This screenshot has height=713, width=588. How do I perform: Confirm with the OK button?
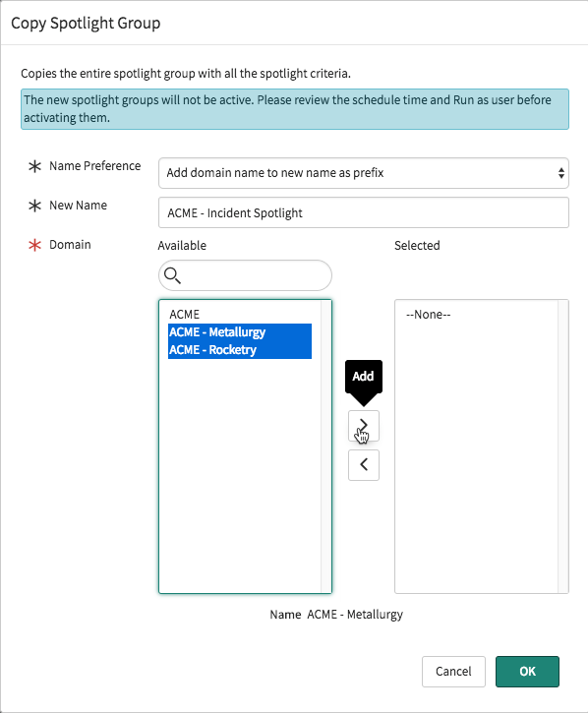[x=527, y=671]
